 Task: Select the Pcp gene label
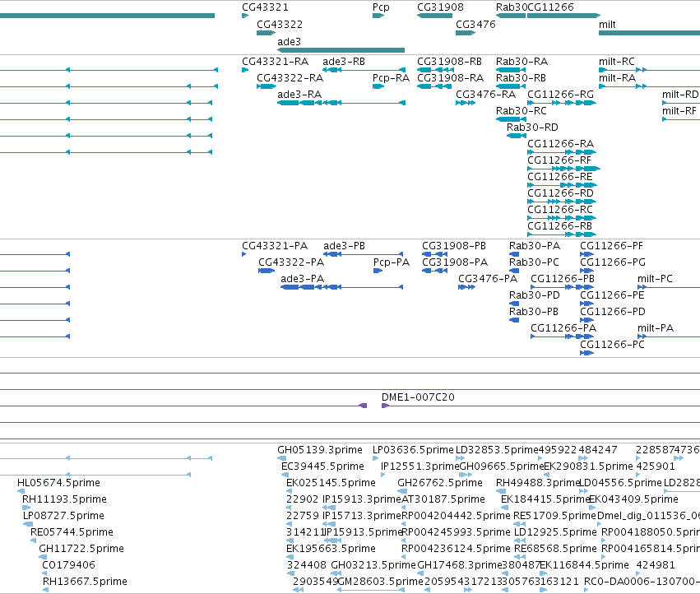coord(381,7)
